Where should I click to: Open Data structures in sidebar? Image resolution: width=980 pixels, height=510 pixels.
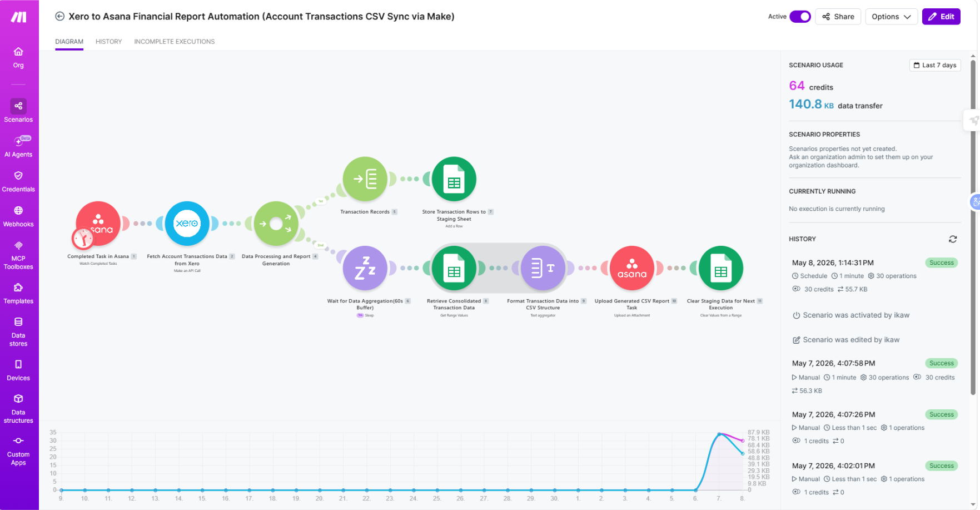point(18,409)
